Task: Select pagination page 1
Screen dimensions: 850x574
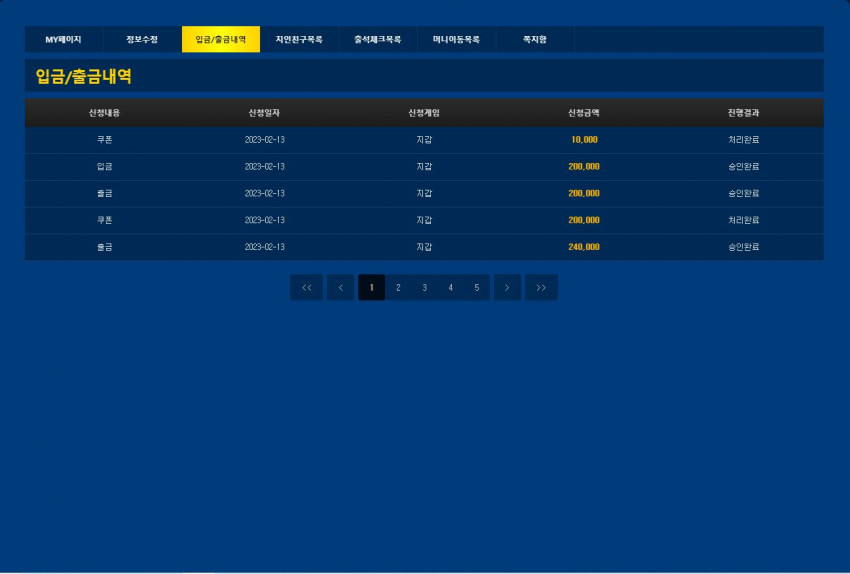Action: pos(371,288)
